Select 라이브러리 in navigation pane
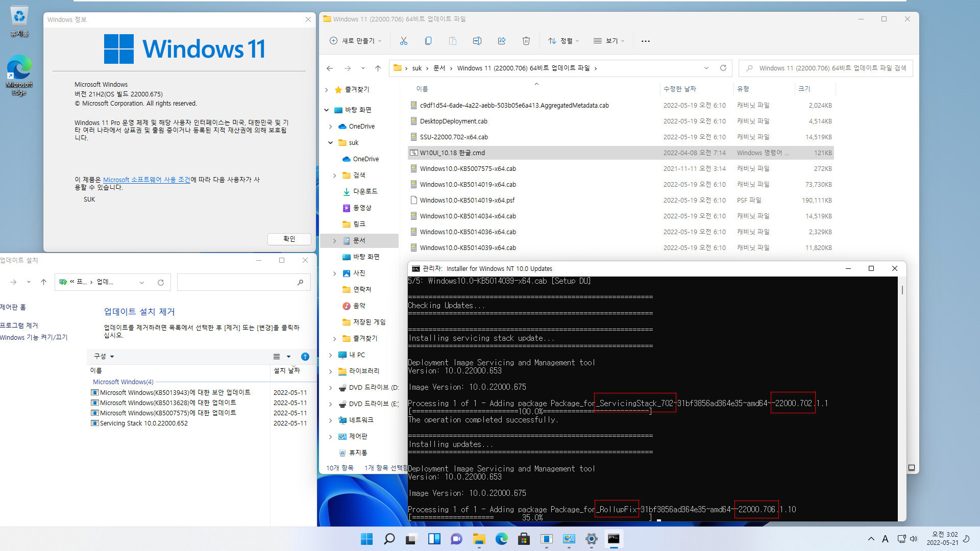980x551 pixels. pyautogui.click(x=364, y=371)
